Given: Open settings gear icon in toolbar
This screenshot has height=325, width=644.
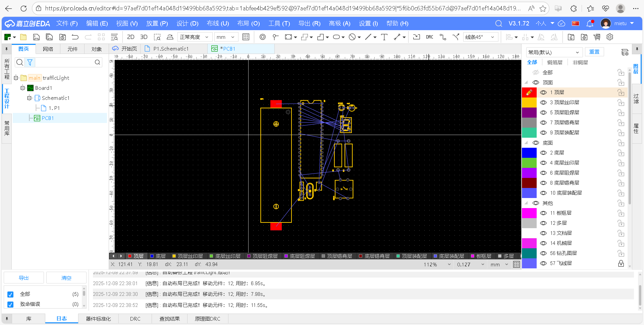Looking at the screenshot, I should [610, 37].
